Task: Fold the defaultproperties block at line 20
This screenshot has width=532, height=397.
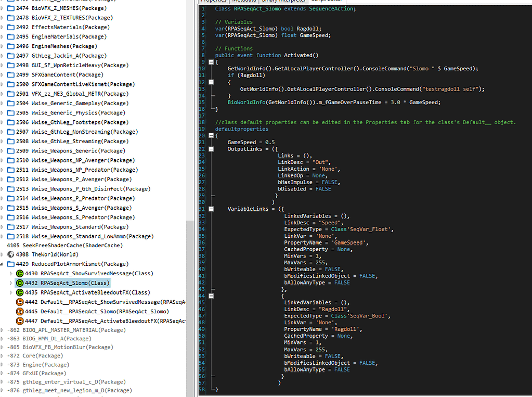Action: [x=210, y=135]
